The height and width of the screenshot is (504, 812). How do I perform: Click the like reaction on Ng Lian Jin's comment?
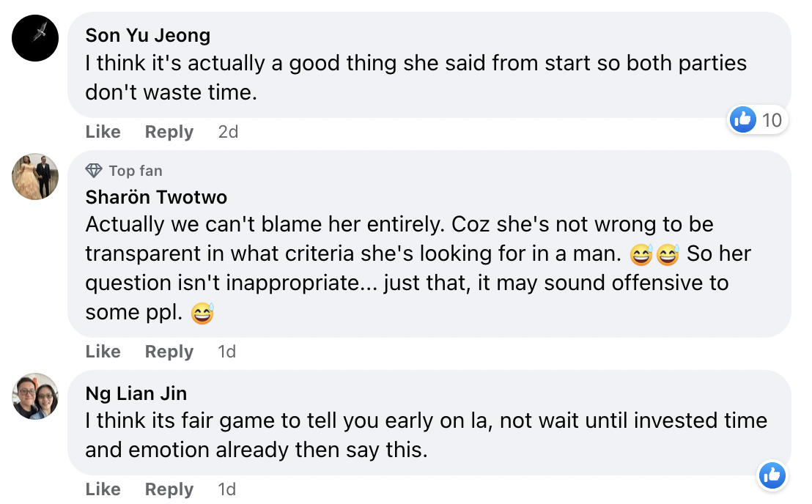coord(772,476)
